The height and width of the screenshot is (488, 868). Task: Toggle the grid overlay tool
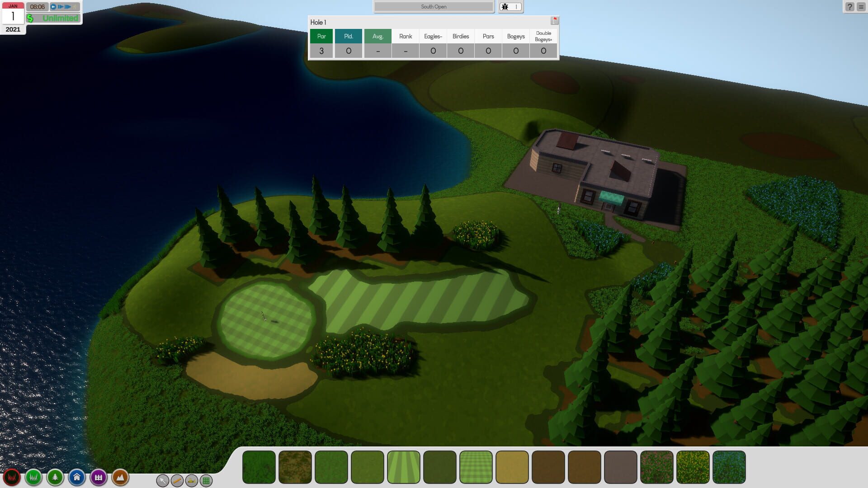[x=206, y=481]
